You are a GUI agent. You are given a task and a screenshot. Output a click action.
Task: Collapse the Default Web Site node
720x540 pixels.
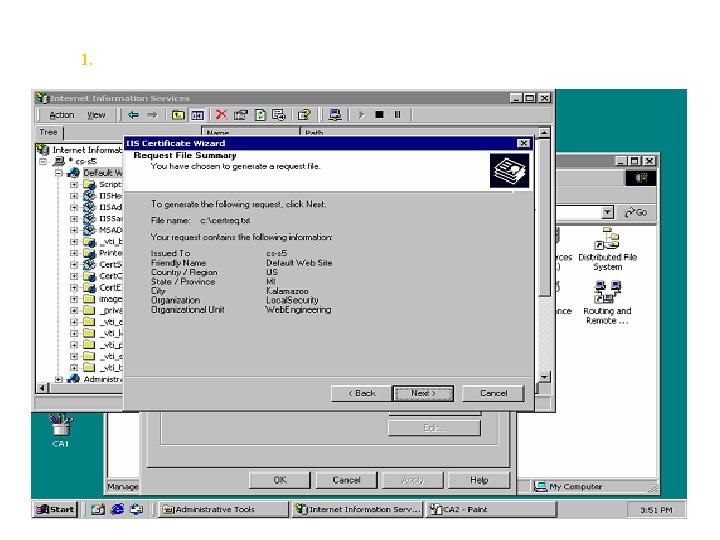(58, 173)
